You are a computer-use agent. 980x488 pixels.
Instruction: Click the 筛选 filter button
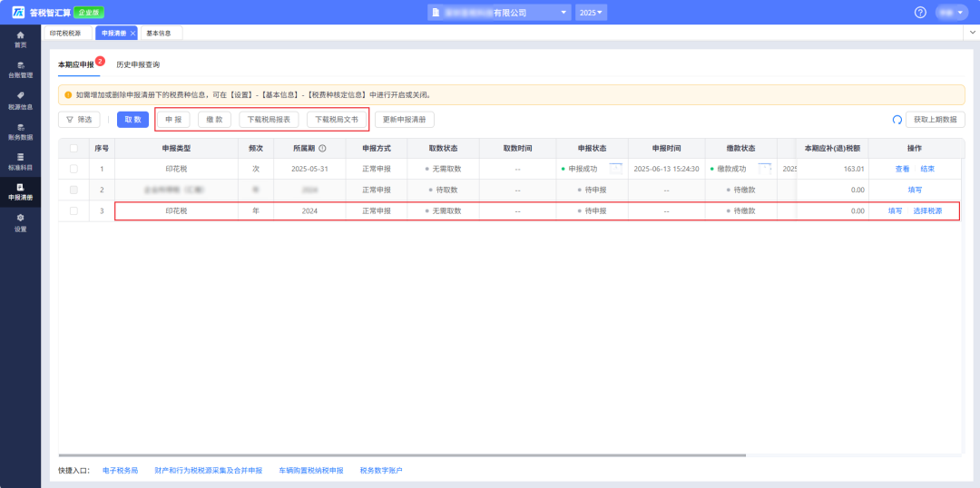pos(79,120)
